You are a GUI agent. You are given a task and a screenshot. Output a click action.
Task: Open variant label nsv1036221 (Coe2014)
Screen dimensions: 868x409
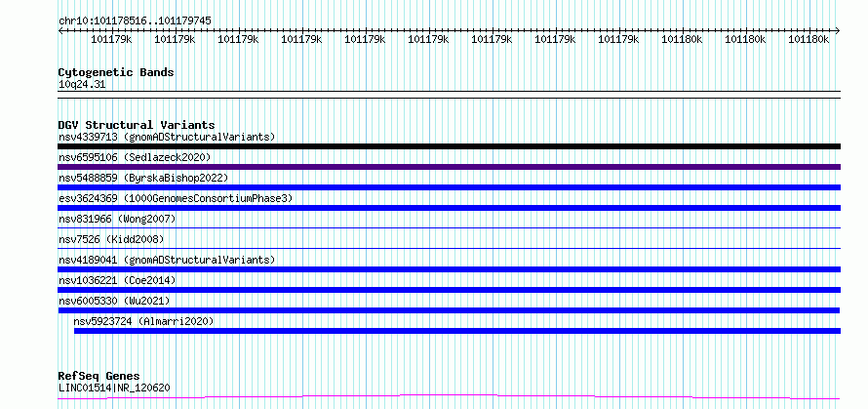pos(117,280)
